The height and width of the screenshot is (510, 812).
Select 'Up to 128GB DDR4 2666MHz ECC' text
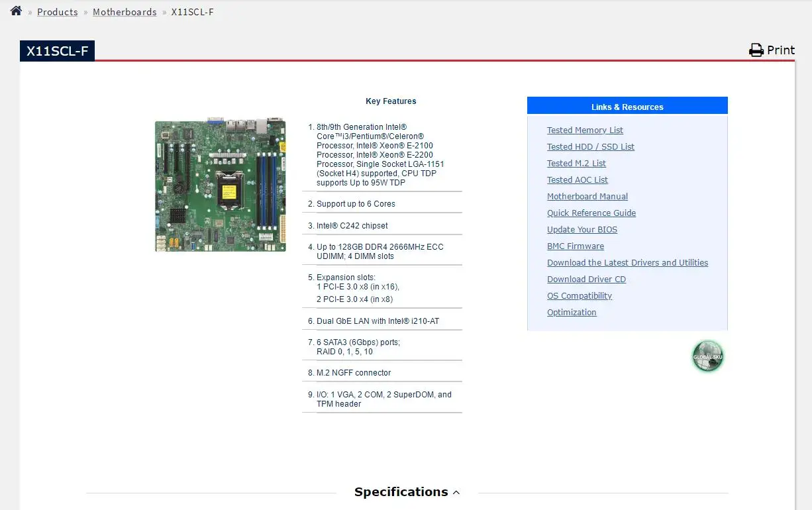[x=380, y=247]
